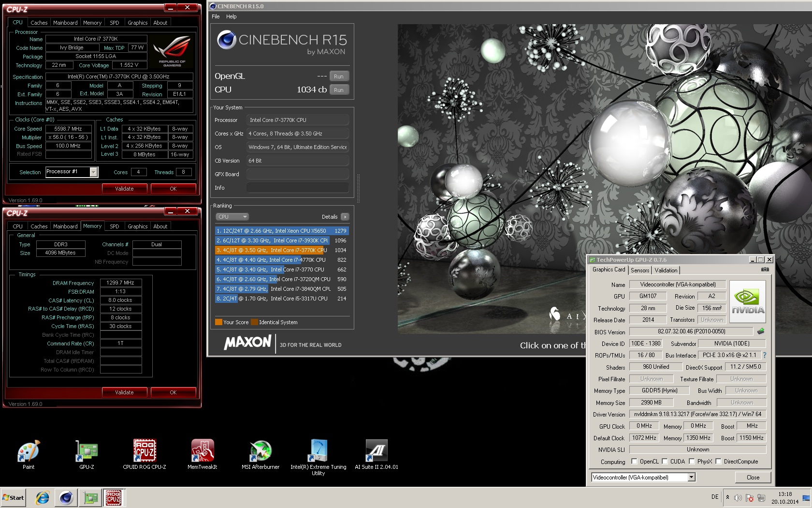Screen dimensions: 812x508
Task: Switch to Mainboard tab in top CPU-Z
Action: [x=65, y=23]
